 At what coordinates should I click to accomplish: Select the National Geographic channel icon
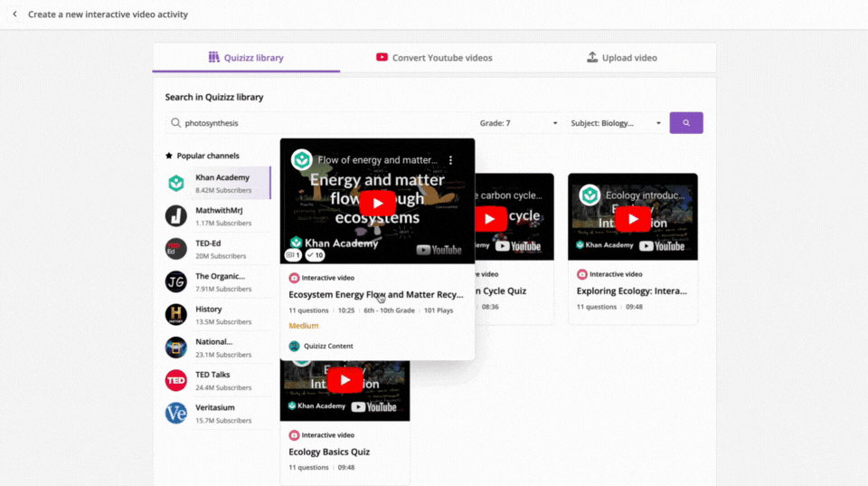tap(176, 348)
